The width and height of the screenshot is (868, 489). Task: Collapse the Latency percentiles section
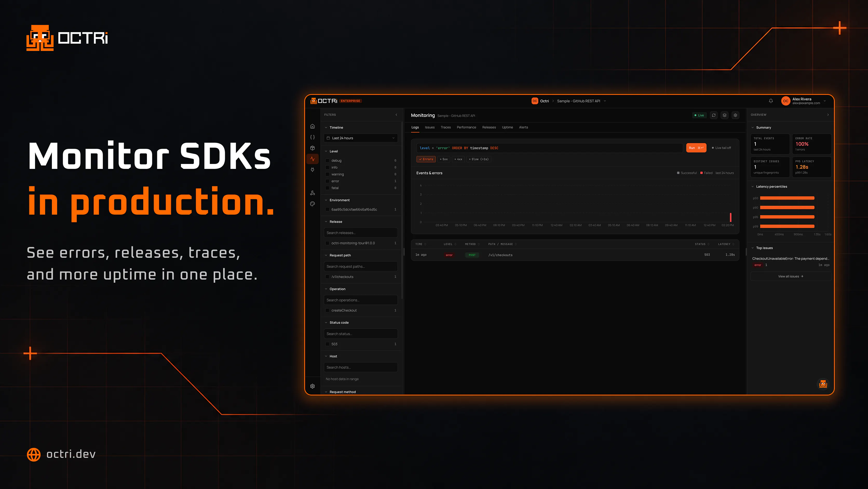pos(769,187)
